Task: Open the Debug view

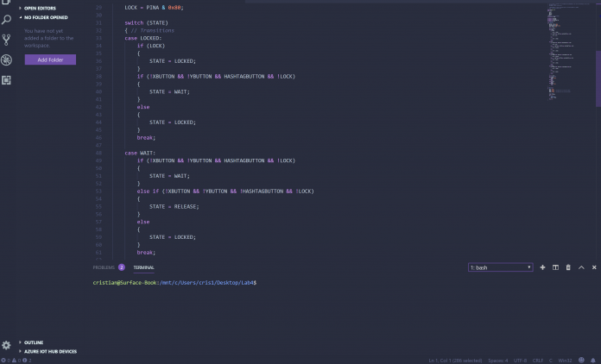Action: coord(6,60)
